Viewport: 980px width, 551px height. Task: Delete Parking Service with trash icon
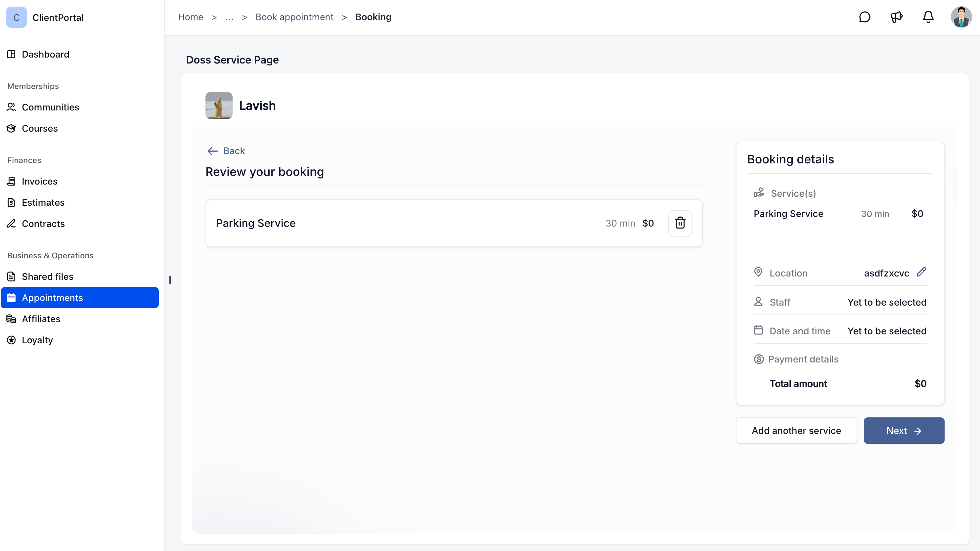coord(680,223)
